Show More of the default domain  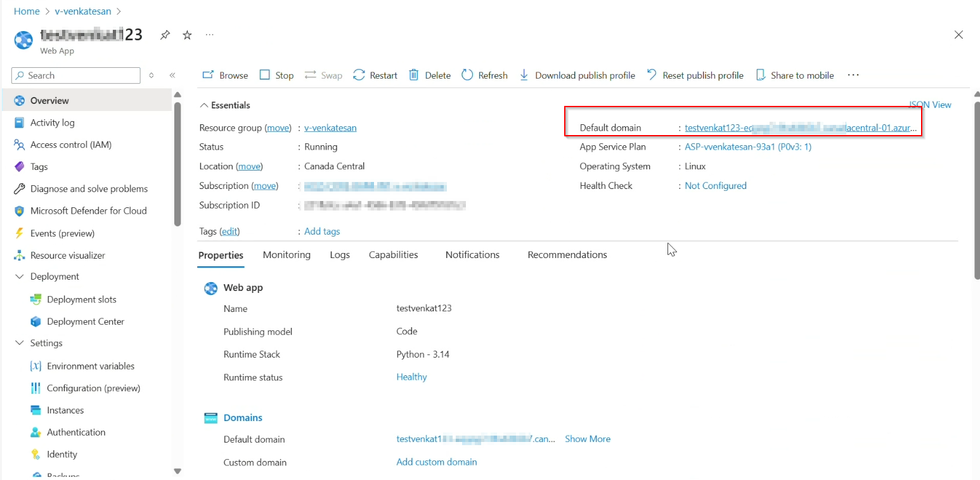pyautogui.click(x=588, y=439)
